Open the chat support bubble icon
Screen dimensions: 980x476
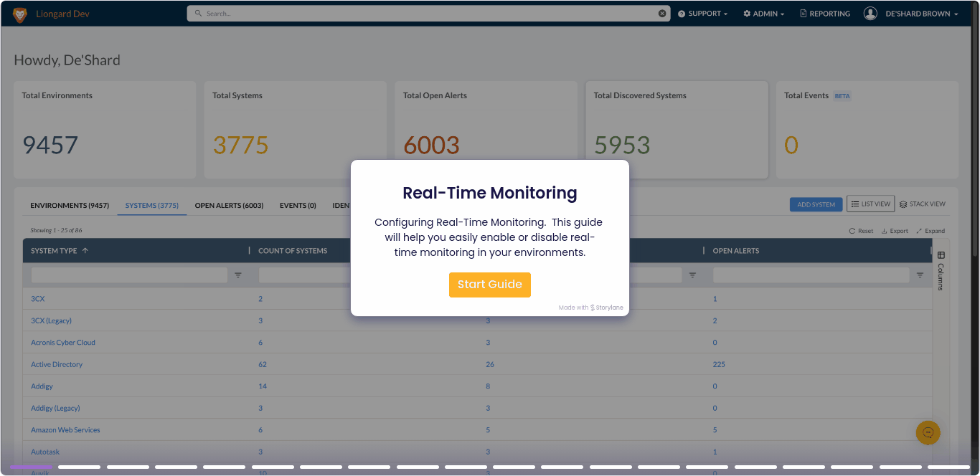click(x=928, y=432)
